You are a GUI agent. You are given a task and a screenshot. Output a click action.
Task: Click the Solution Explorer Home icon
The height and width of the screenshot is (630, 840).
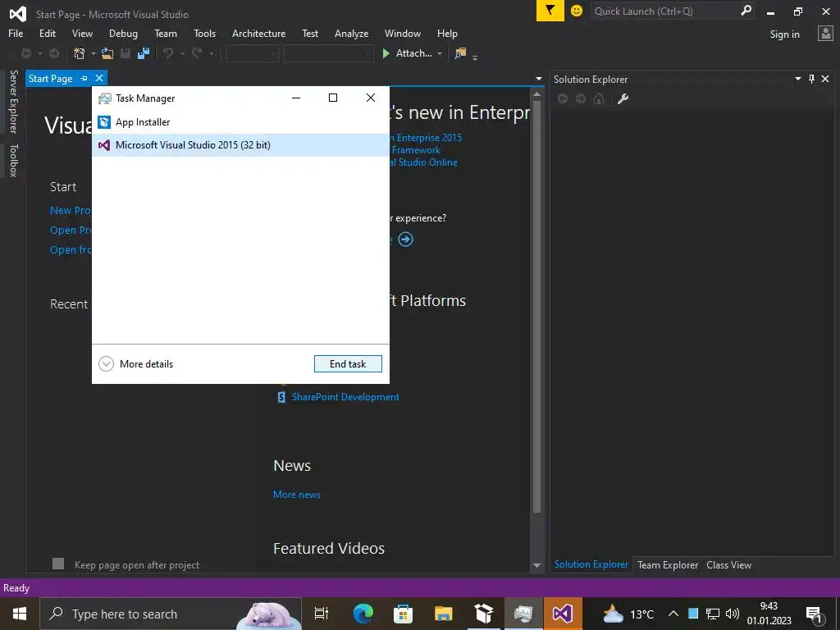pos(599,98)
